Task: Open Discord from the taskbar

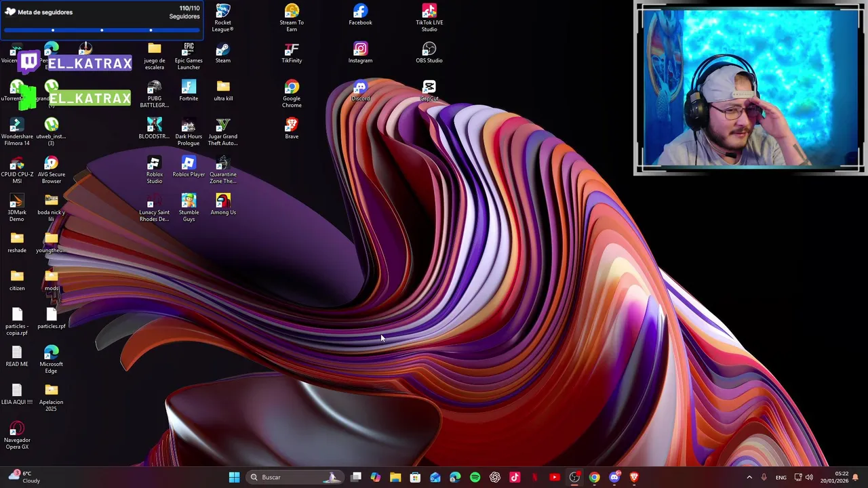Action: (614, 477)
